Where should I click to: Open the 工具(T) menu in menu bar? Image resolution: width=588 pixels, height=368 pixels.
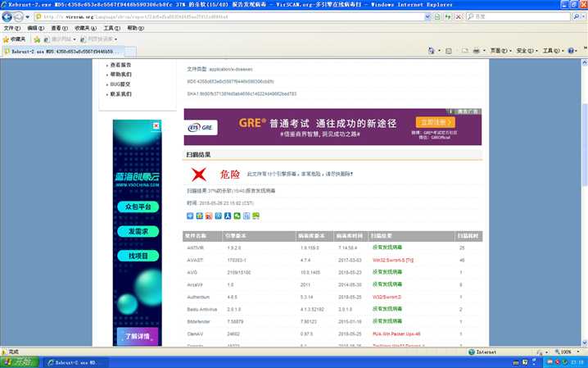111,28
